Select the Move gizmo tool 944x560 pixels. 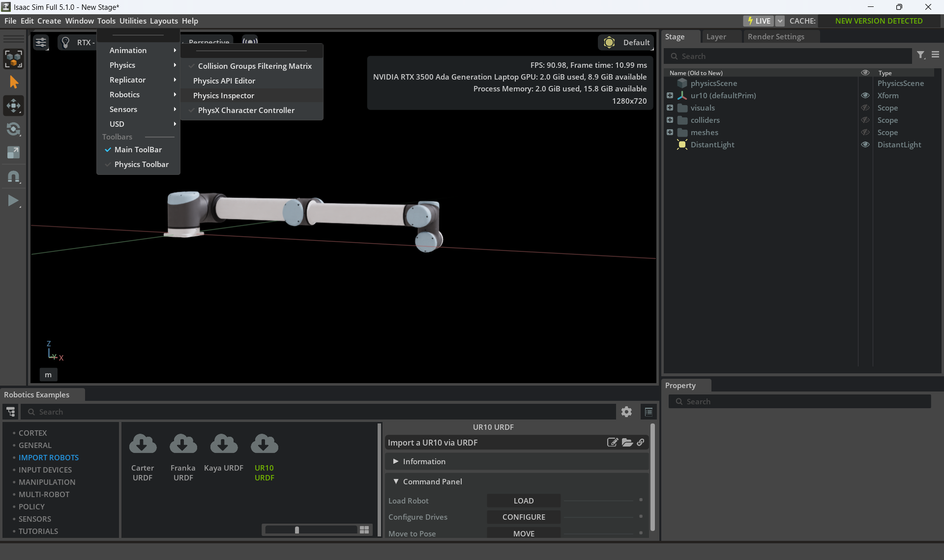coord(13,106)
